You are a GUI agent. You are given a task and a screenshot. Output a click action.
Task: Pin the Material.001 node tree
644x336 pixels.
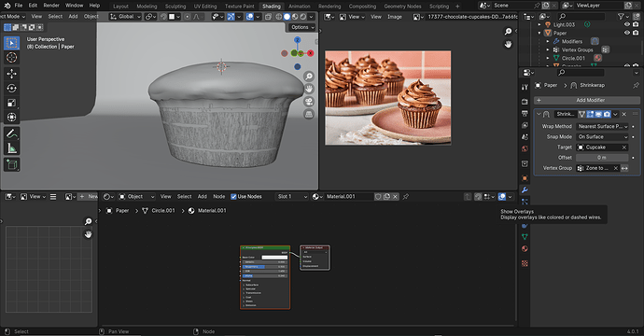point(406,197)
